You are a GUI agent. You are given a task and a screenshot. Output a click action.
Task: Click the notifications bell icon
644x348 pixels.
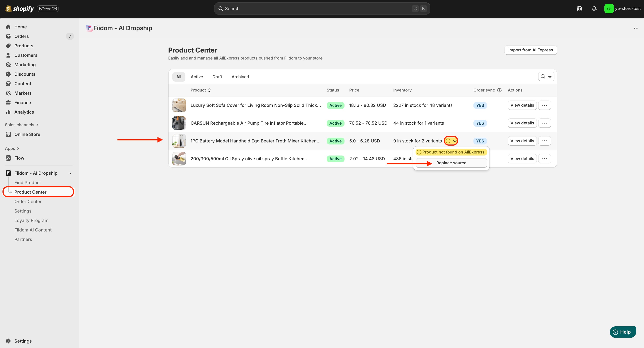point(594,9)
